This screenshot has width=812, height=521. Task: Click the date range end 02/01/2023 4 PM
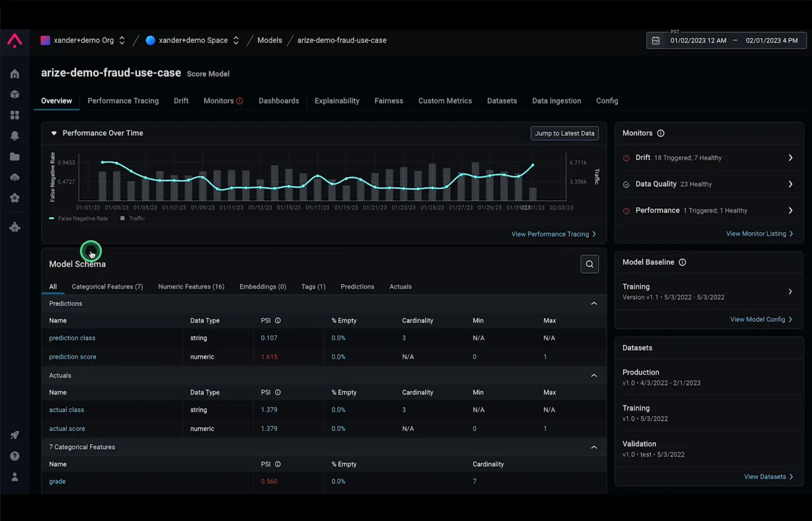point(772,40)
